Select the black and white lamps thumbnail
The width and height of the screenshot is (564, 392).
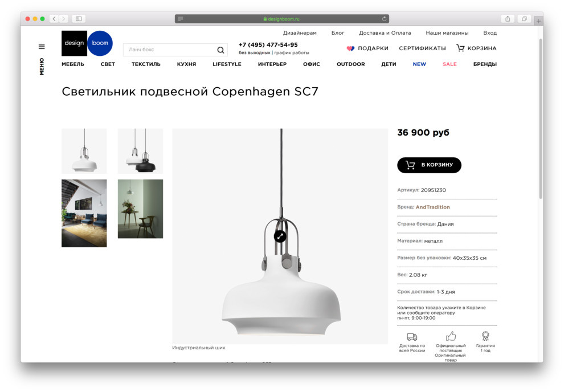(x=140, y=151)
